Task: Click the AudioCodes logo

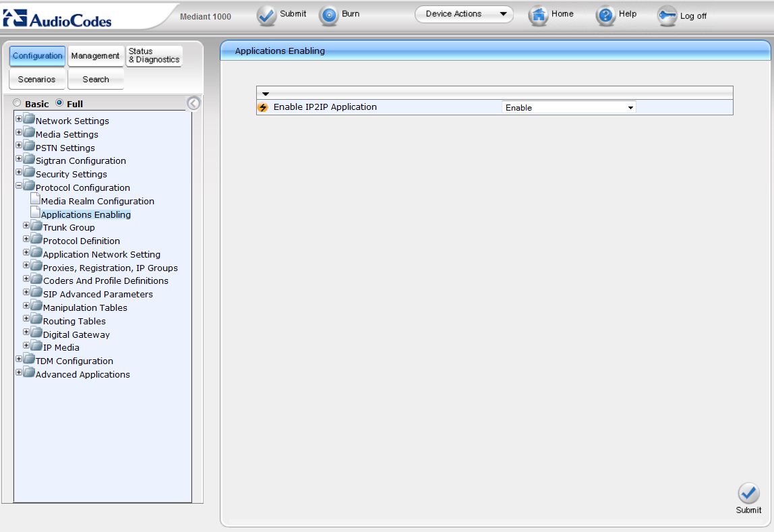Action: [57, 18]
